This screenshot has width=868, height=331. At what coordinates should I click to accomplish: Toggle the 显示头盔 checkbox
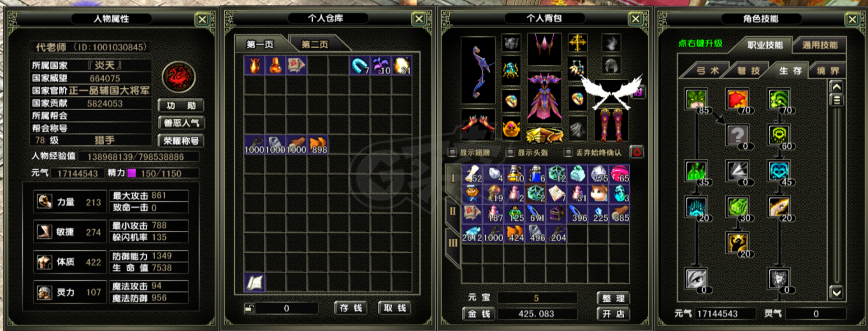[510, 153]
